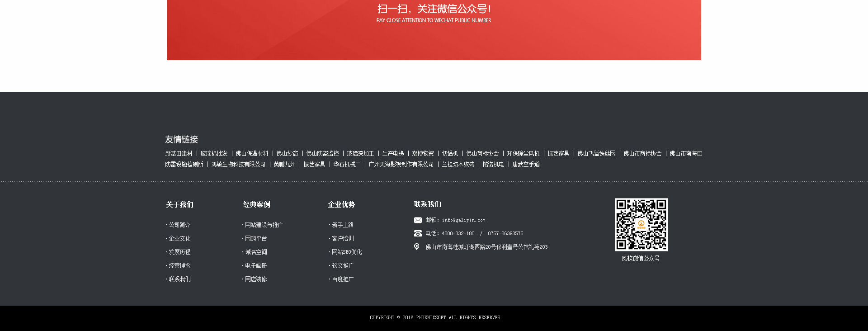Click the telephone icon beside 电话
Screen dimensions: 868x331
coord(418,234)
